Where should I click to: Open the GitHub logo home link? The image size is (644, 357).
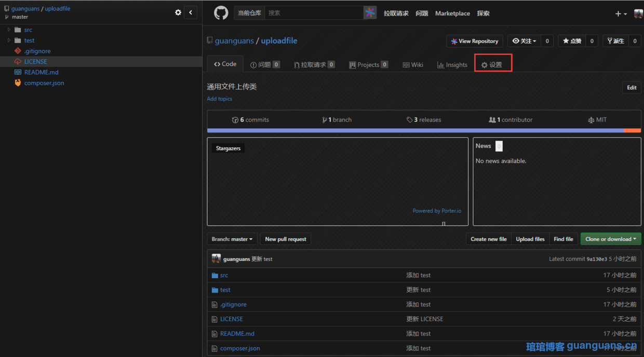(x=221, y=13)
